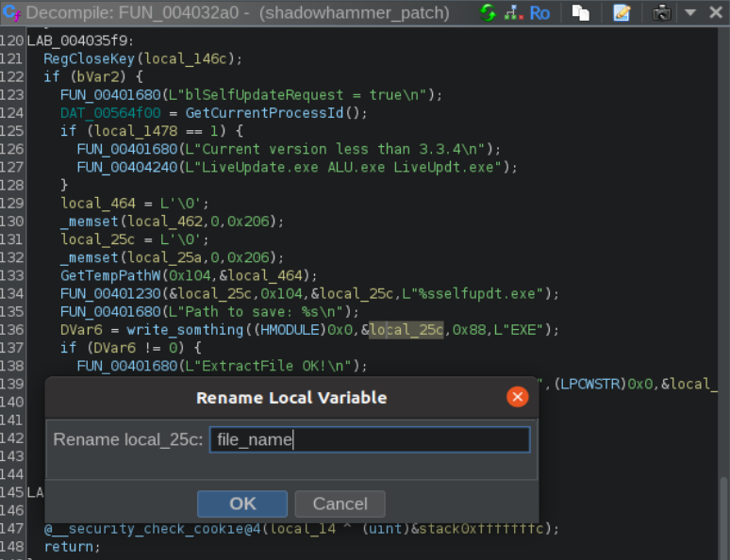
Task: Click write_somthing function name
Action: 185,330
